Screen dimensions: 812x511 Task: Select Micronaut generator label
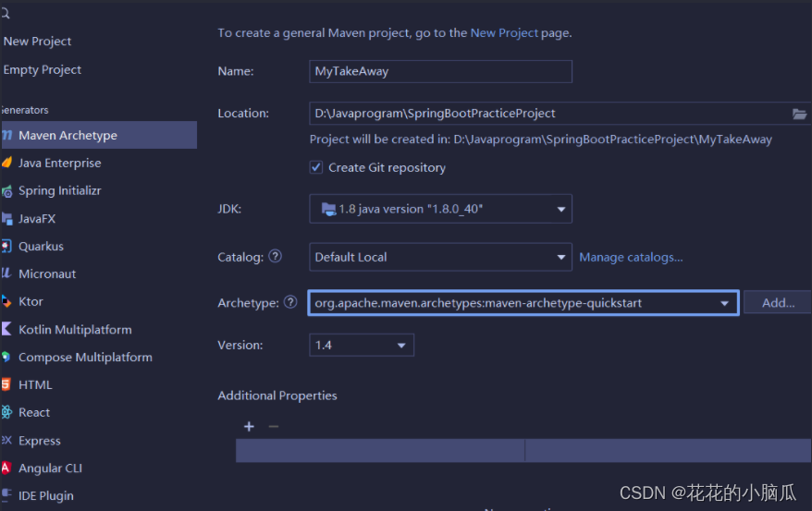(47, 274)
